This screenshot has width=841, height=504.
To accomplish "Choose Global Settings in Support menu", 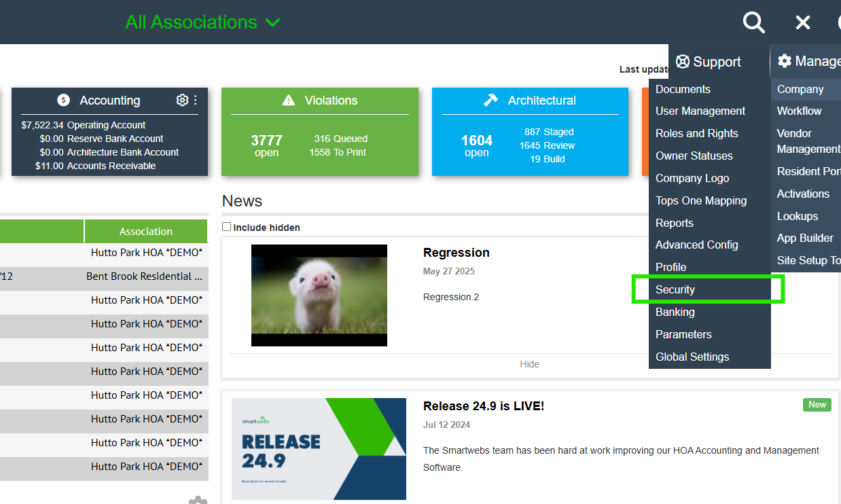I will tap(692, 357).
